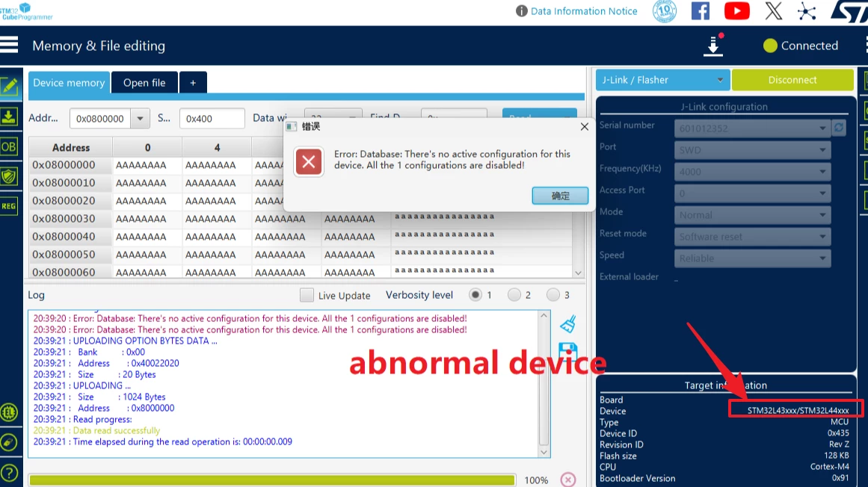This screenshot has width=868, height=487.
Task: Save the log with floppy disk icon
Action: [568, 351]
